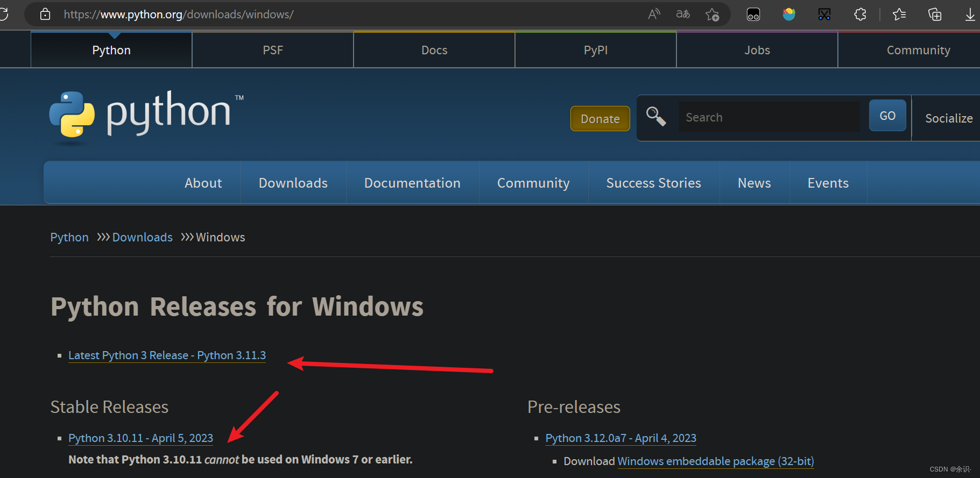
Task: Open the Community navigation menu
Action: (533, 183)
